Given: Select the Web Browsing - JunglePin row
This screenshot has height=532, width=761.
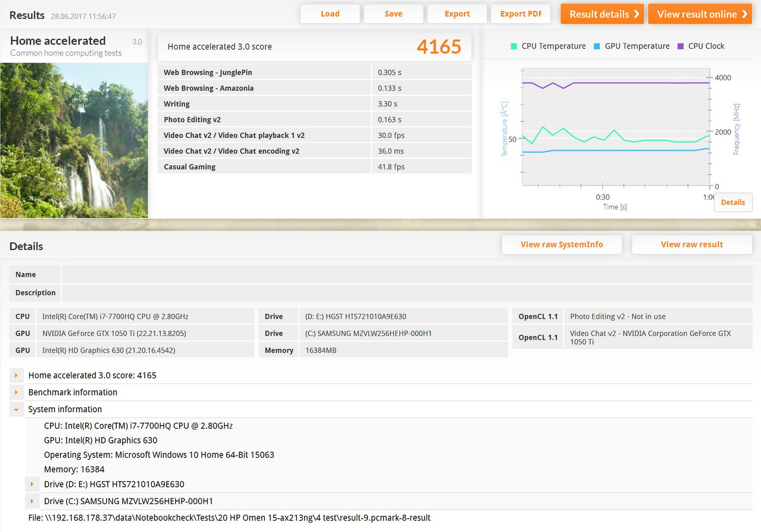Looking at the screenshot, I should (x=314, y=72).
